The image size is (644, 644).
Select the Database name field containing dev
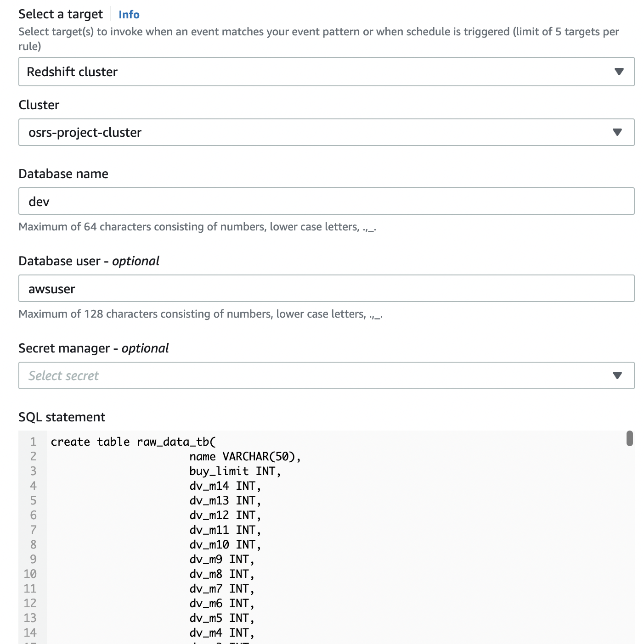pyautogui.click(x=326, y=201)
